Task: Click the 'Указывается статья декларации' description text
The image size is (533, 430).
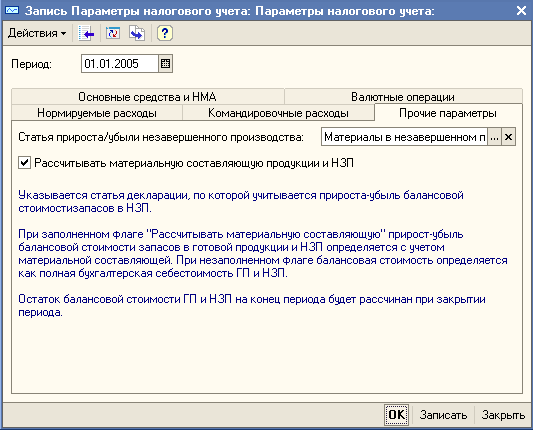Action: (x=241, y=202)
